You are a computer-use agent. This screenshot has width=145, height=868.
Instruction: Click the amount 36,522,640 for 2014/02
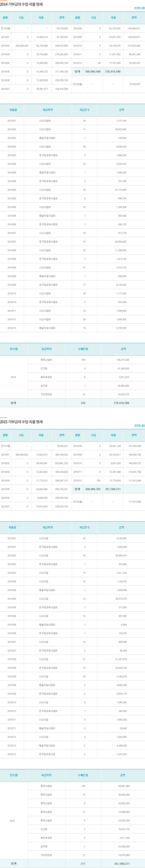point(121,129)
